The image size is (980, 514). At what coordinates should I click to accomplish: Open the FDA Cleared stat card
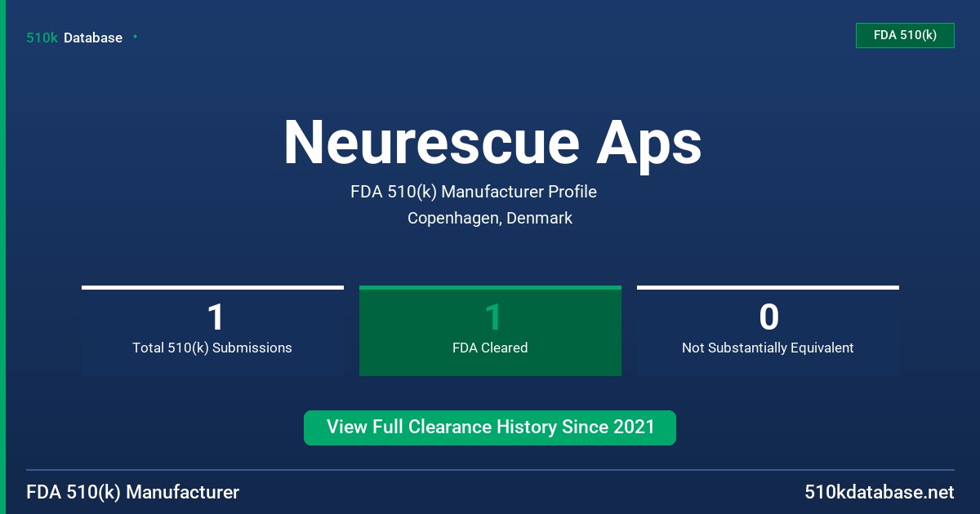tap(490, 331)
